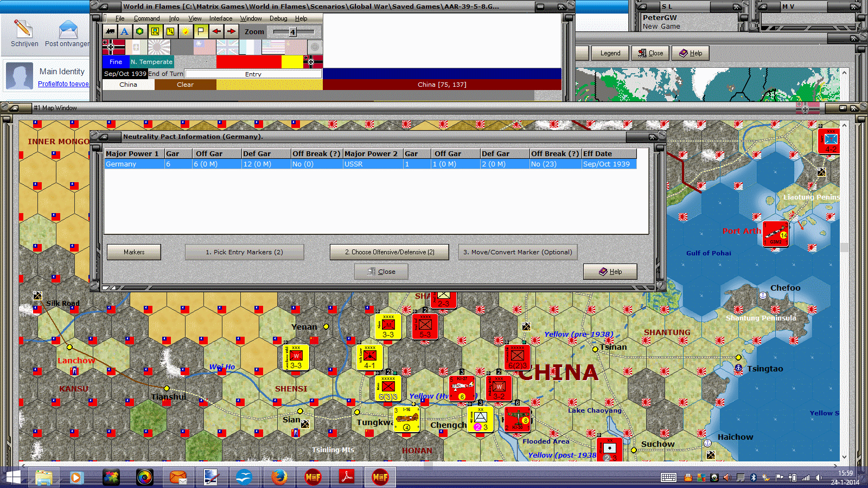
Task: Open the Legend panel
Action: coord(610,53)
